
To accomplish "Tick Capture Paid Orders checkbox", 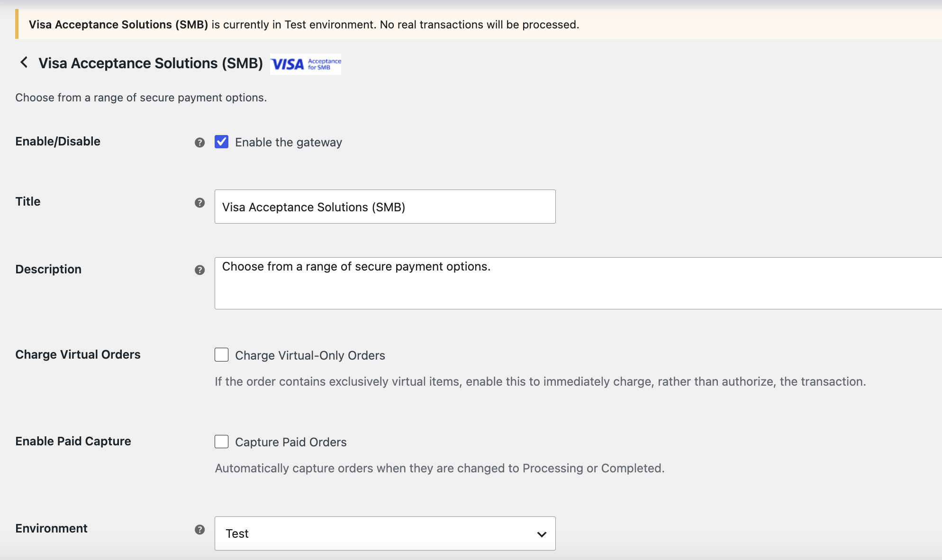I will (x=221, y=442).
